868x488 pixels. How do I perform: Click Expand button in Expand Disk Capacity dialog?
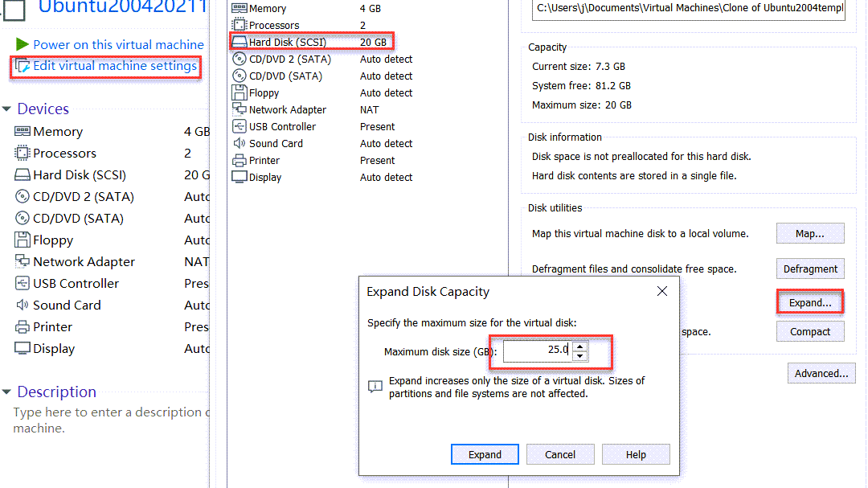(x=485, y=454)
